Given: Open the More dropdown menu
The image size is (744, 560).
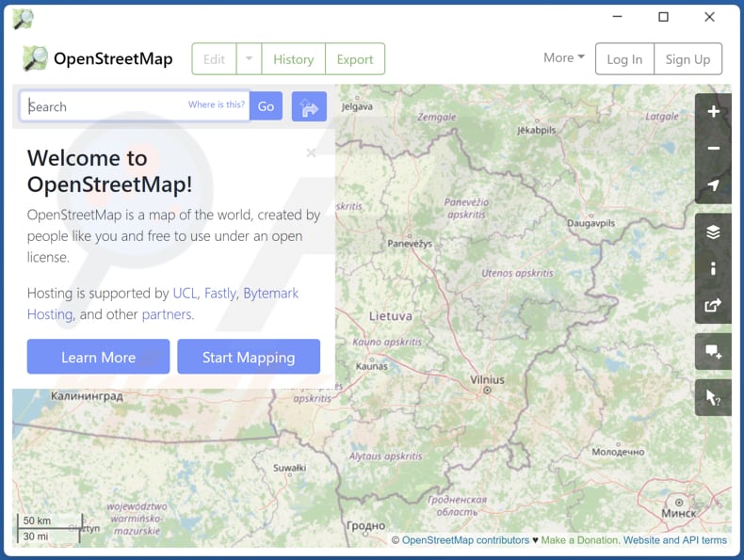Looking at the screenshot, I should click(563, 57).
